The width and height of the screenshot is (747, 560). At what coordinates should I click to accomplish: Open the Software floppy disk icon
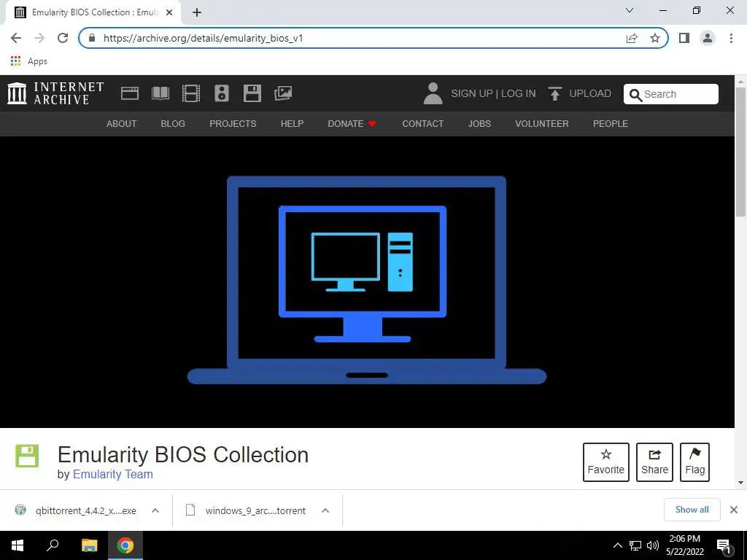(x=252, y=93)
